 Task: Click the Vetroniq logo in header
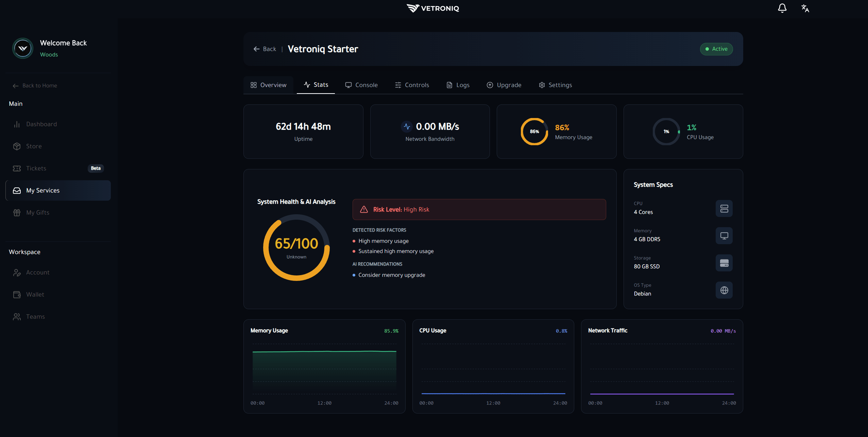point(433,8)
